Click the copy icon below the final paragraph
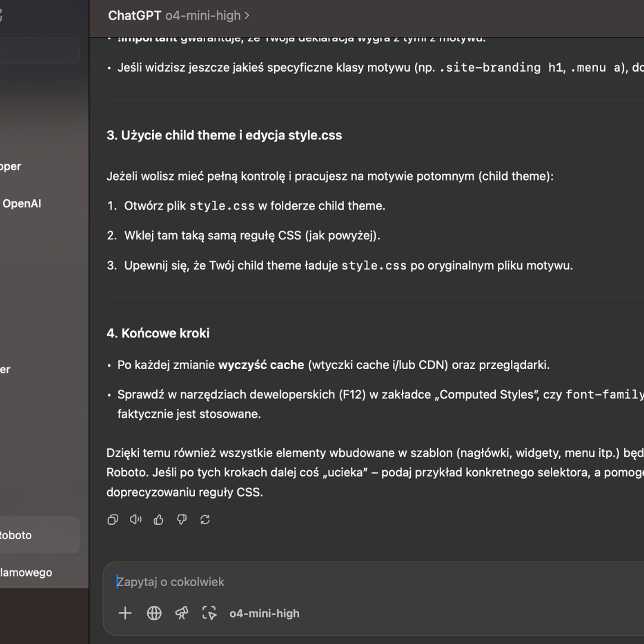The width and height of the screenshot is (644, 644). (x=113, y=519)
